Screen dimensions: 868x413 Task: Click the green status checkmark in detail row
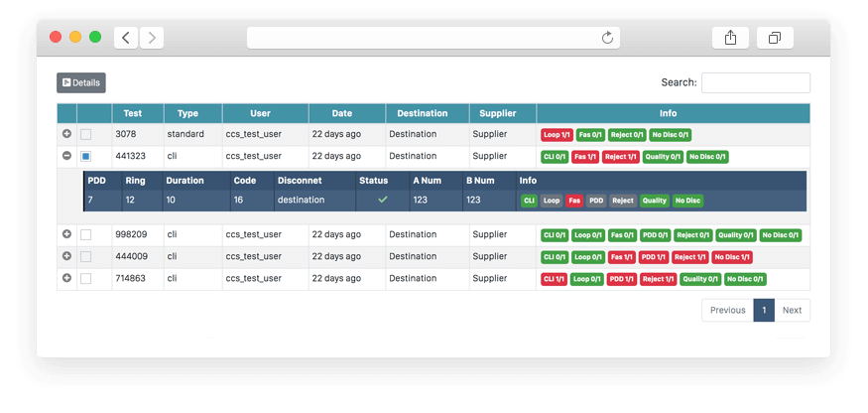pos(382,200)
